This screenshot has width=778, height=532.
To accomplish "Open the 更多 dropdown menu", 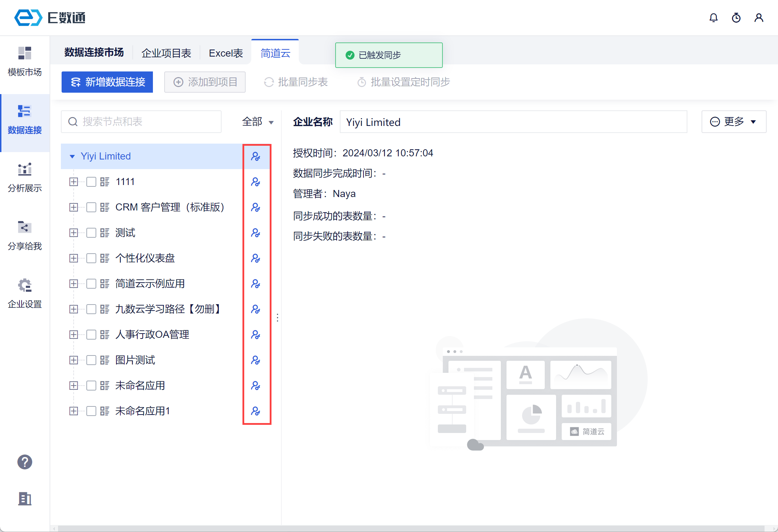I will pyautogui.click(x=733, y=122).
